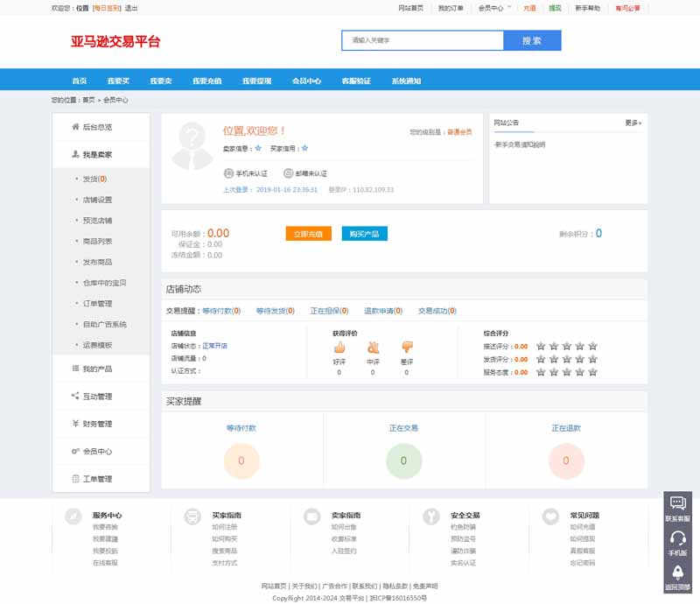Screen dimensions: 700x604
Task: Open 我要充值 in the navigation bar
Action: (207, 81)
